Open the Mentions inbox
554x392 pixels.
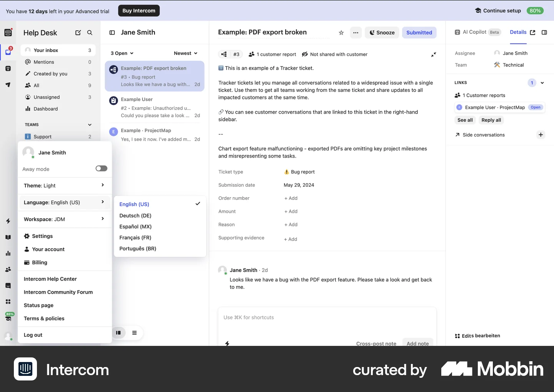point(58,62)
